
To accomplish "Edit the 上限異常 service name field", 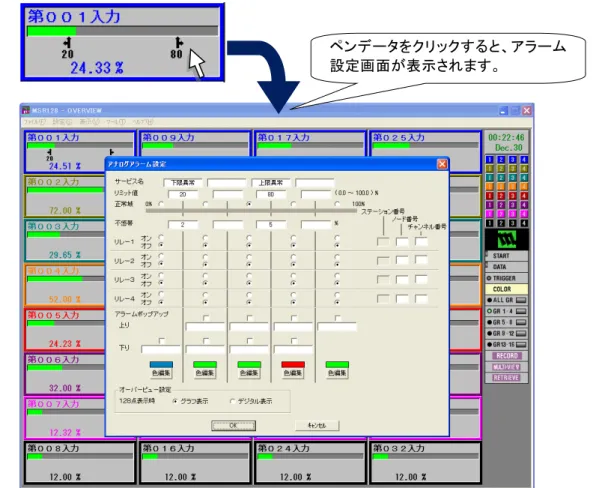I will coord(271,183).
